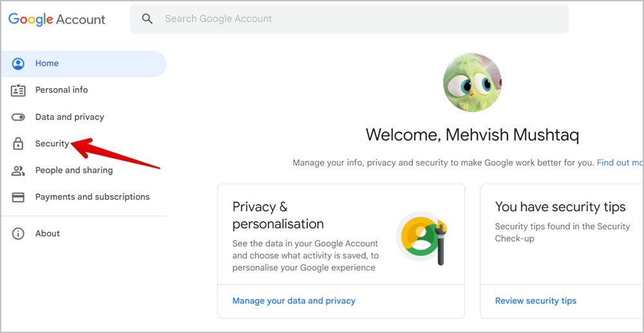Open the Personal info section
The width and height of the screenshot is (644, 333).
tap(62, 90)
